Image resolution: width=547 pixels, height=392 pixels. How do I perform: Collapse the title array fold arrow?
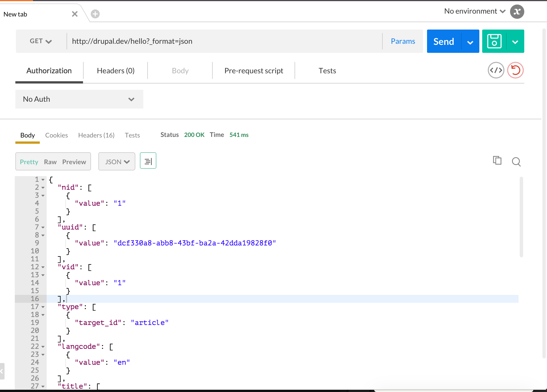43,387
